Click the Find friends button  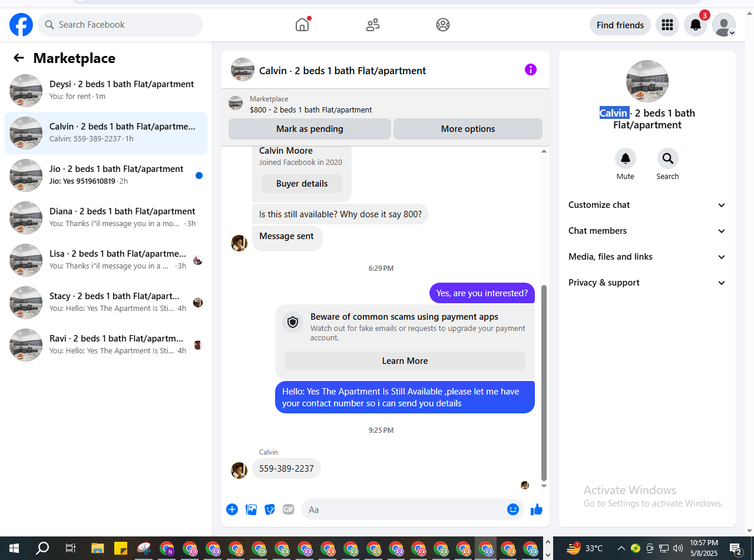pyautogui.click(x=620, y=25)
